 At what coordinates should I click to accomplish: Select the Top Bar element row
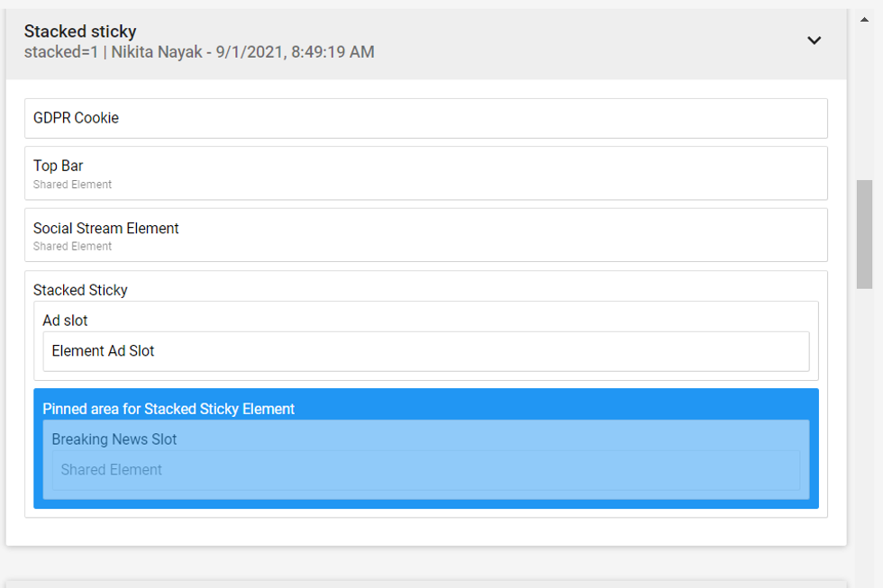pyautogui.click(x=425, y=167)
